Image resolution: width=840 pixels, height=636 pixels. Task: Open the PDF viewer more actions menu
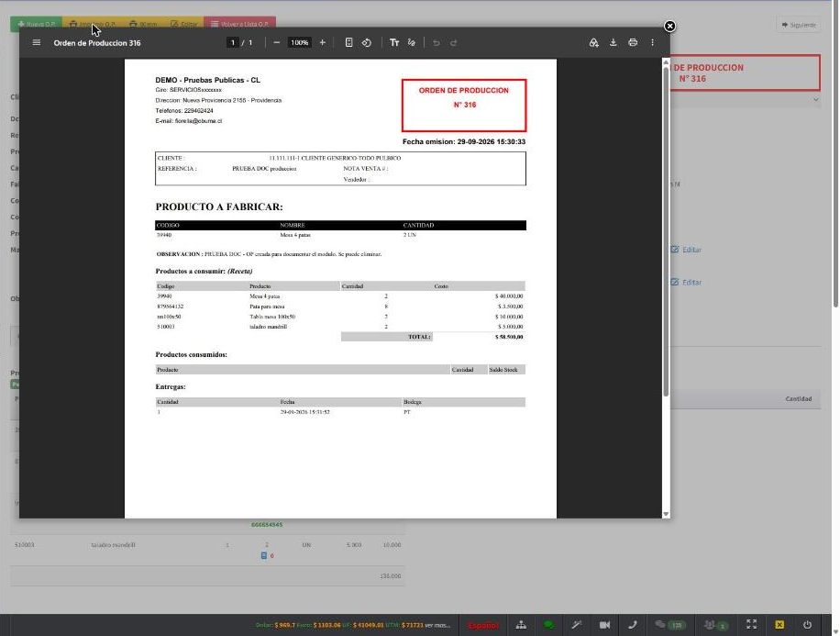pos(652,42)
